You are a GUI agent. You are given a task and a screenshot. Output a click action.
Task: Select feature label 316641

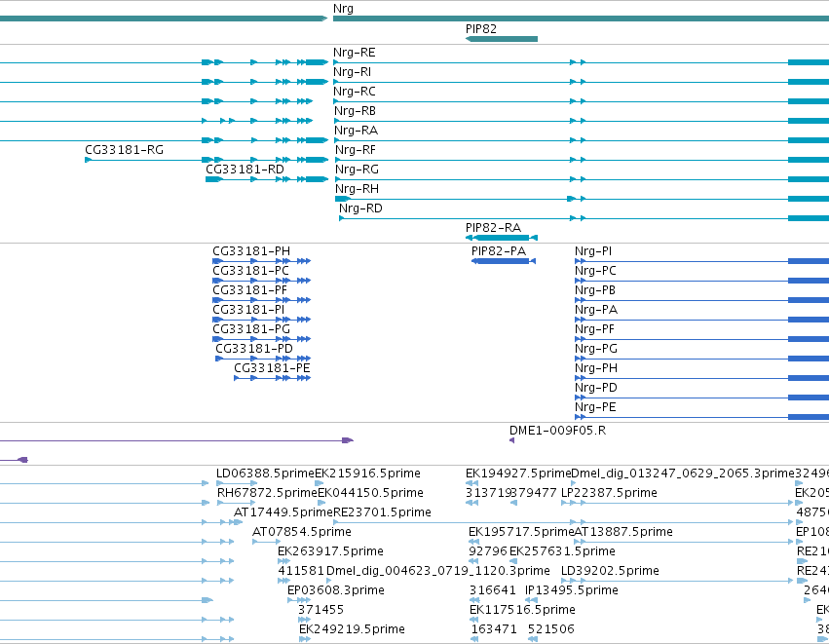point(492,590)
